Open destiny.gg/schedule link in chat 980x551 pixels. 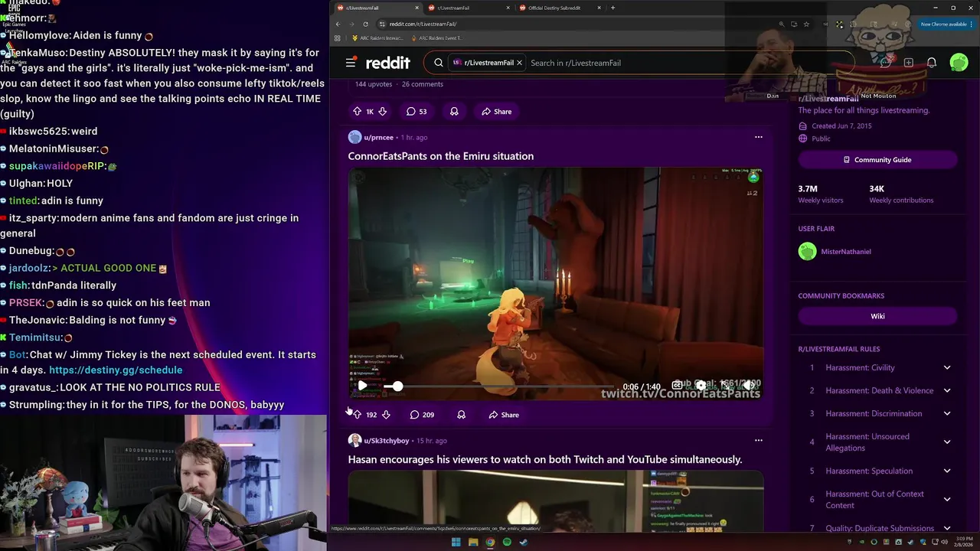[116, 370]
